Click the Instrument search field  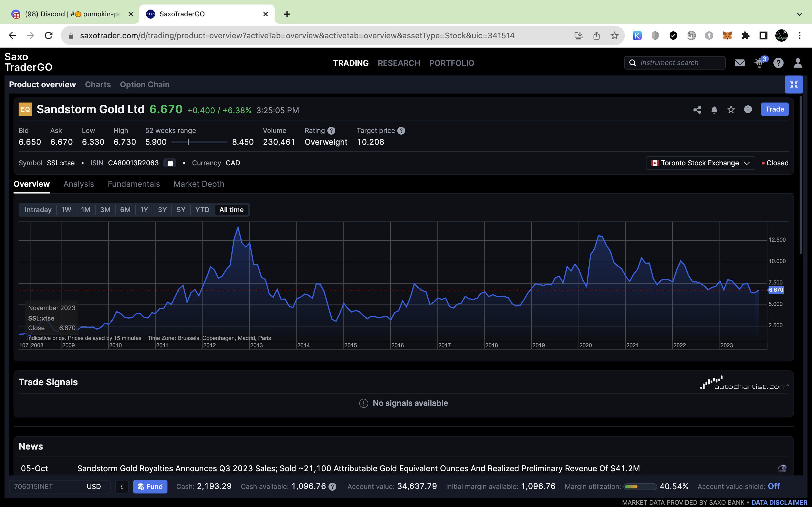[x=678, y=63]
